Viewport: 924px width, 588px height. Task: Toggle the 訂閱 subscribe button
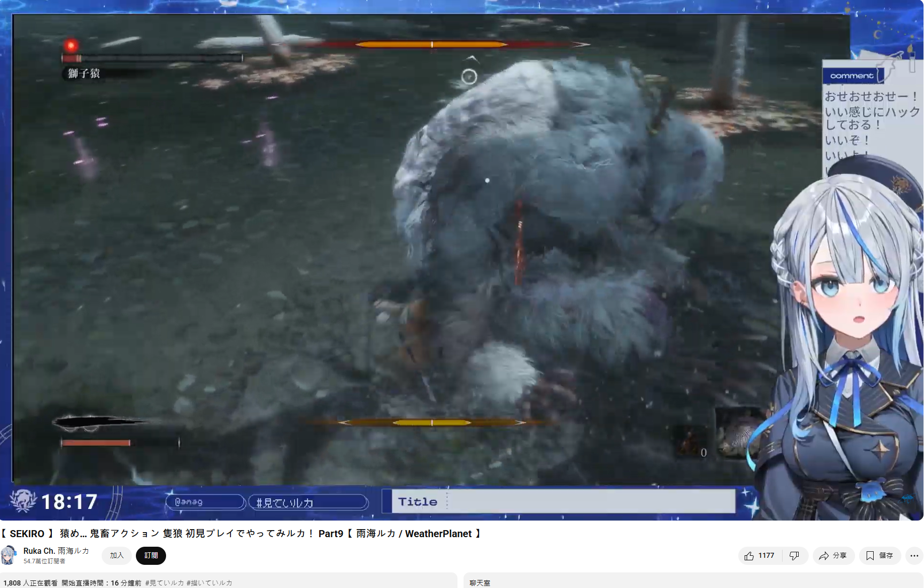click(151, 556)
